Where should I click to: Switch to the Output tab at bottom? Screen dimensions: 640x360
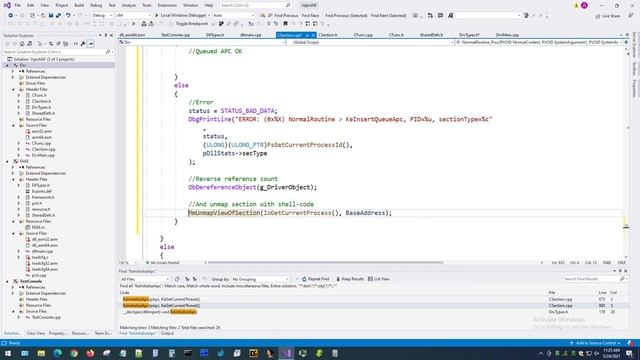[x=167, y=333]
